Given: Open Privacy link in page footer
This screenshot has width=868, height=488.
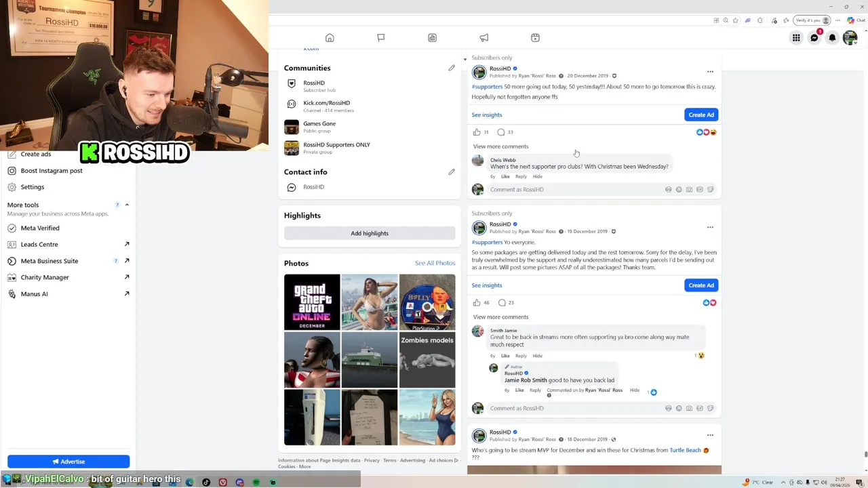Looking at the screenshot, I should coord(372,460).
